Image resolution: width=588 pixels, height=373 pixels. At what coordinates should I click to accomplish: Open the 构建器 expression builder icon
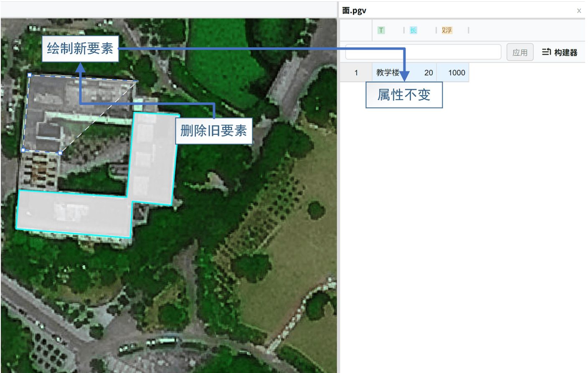click(547, 51)
